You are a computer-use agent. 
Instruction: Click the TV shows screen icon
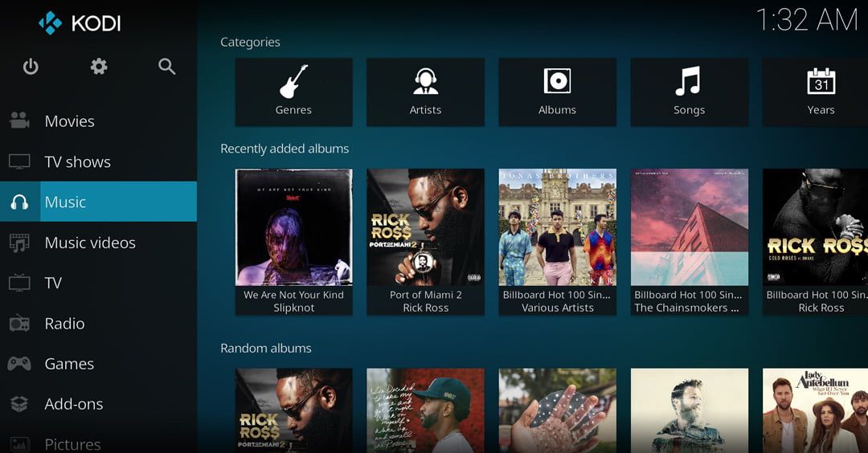click(19, 161)
